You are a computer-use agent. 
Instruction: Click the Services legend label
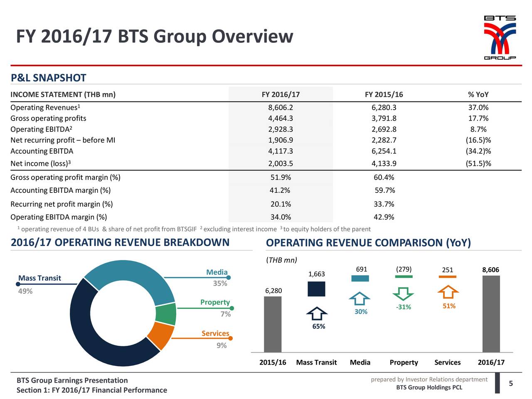click(215, 333)
